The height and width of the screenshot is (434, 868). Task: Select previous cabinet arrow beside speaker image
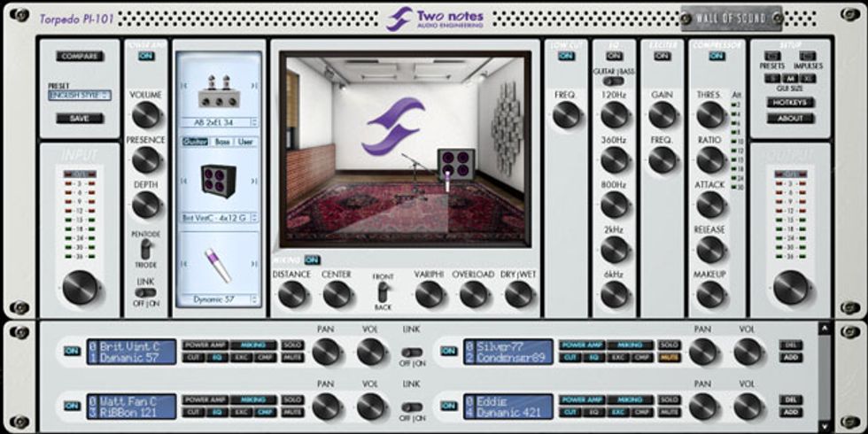[x=183, y=181]
